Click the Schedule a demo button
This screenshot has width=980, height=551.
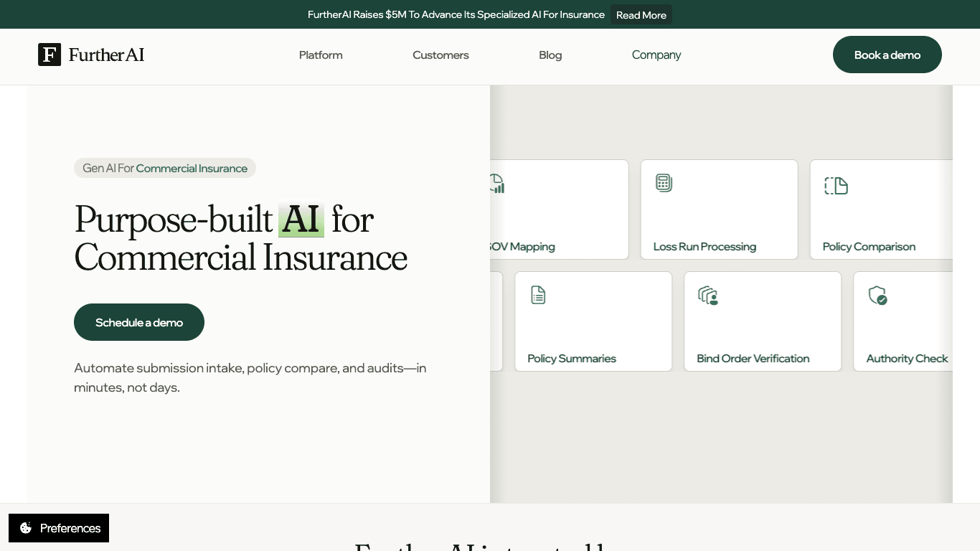point(139,322)
